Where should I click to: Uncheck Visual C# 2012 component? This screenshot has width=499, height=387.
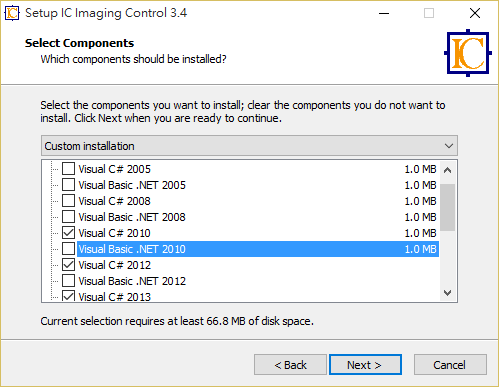coord(68,265)
